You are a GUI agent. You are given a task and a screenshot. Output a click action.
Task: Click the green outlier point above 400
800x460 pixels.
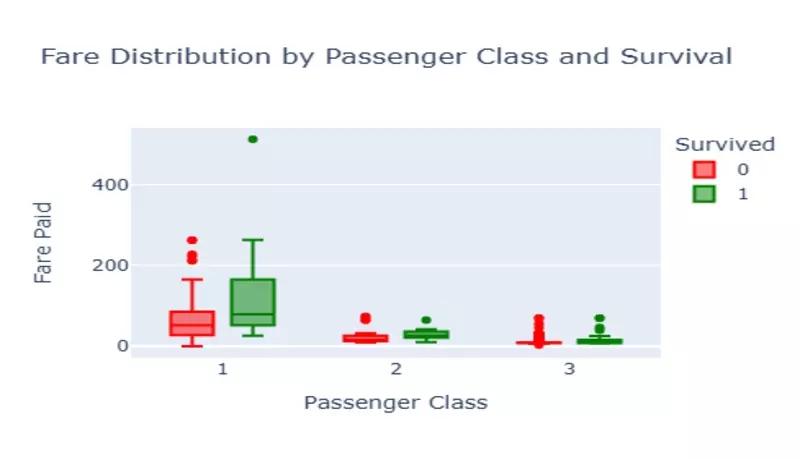tap(252, 139)
